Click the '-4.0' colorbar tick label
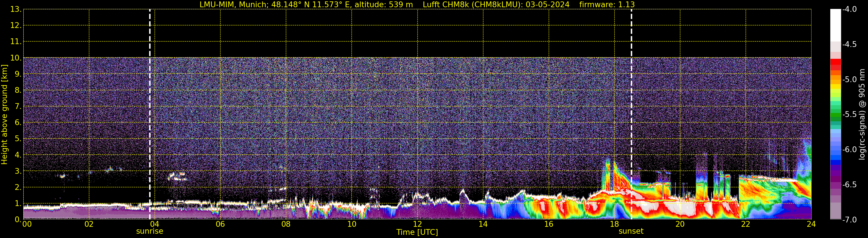The height and width of the screenshot is (238, 868). [850, 10]
